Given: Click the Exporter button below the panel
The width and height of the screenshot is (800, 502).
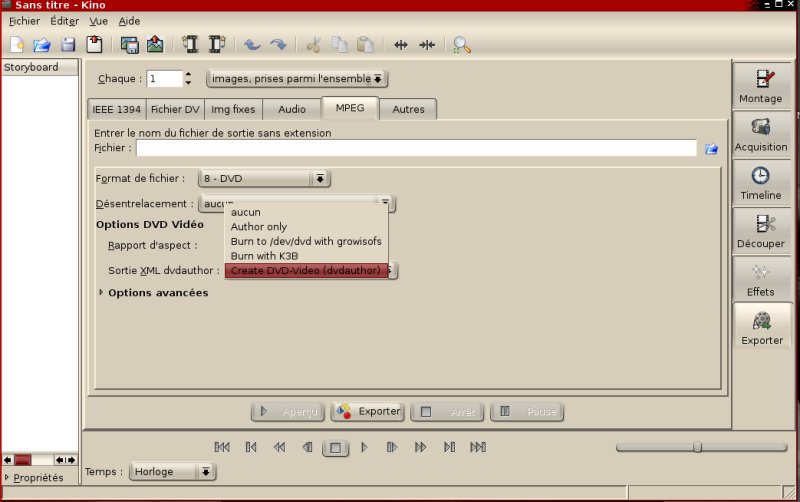Looking at the screenshot, I should pyautogui.click(x=368, y=411).
